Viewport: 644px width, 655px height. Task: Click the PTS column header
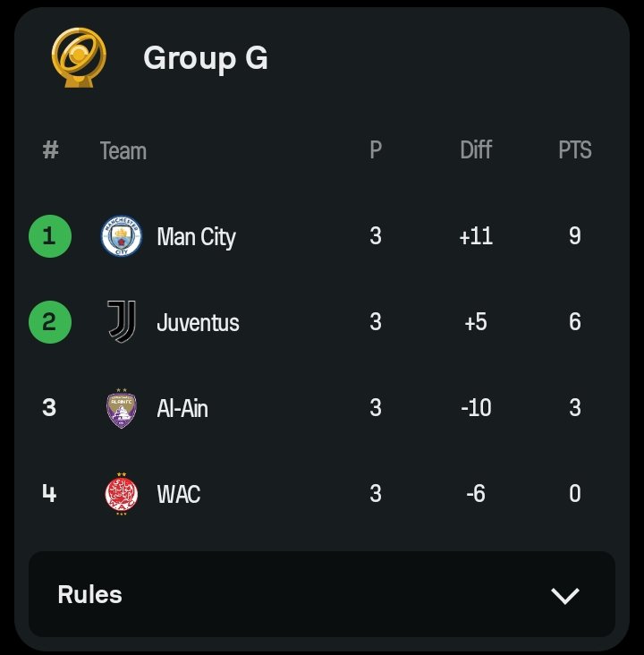(574, 149)
